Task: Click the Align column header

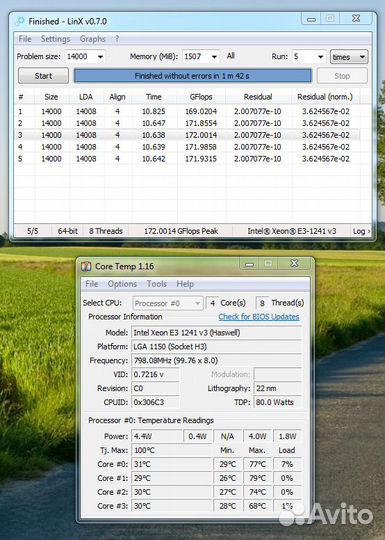Action: (117, 97)
